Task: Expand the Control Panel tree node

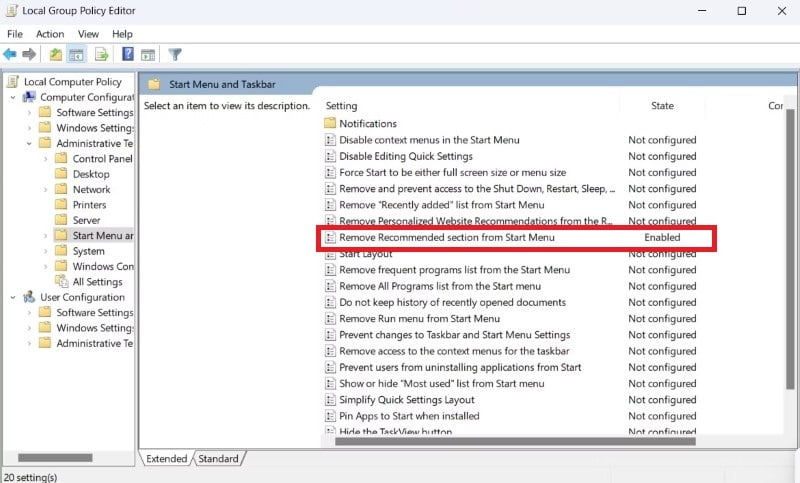Action: coord(45,159)
